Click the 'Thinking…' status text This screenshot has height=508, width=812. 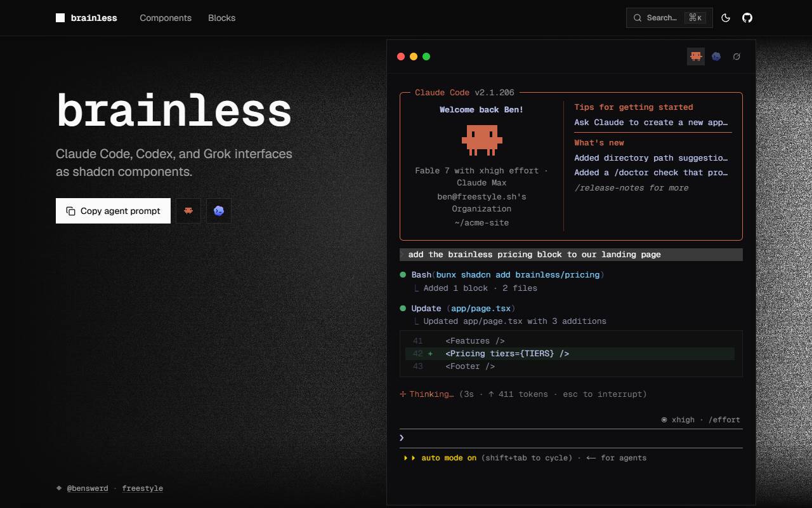point(431,394)
